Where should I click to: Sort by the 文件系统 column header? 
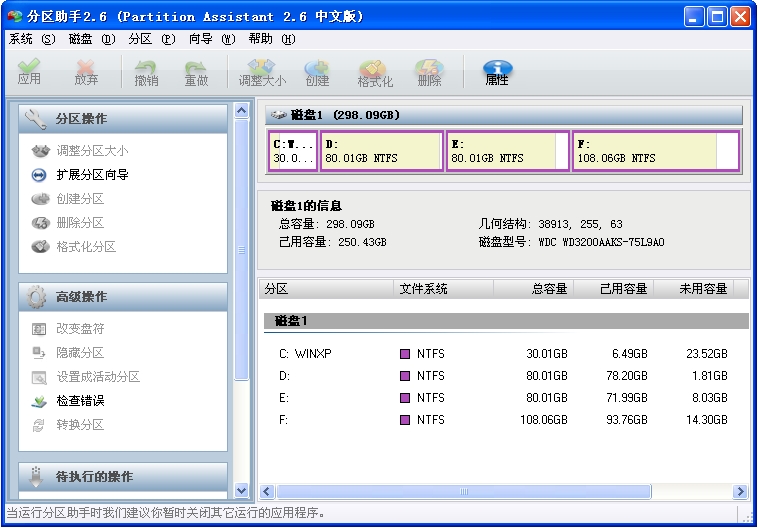pyautogui.click(x=443, y=289)
